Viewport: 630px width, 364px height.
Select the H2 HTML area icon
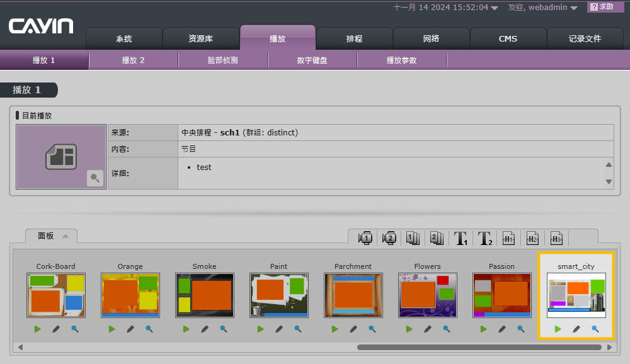pos(532,238)
